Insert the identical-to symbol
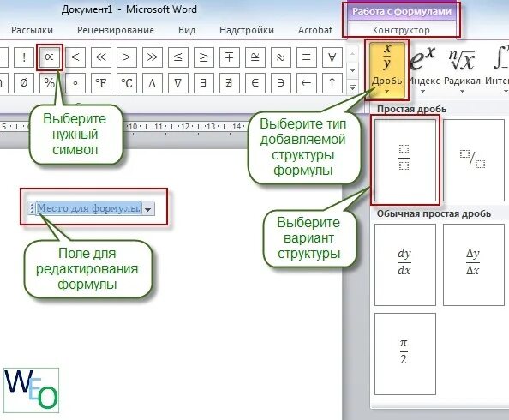The image size is (509, 420). click(307, 57)
